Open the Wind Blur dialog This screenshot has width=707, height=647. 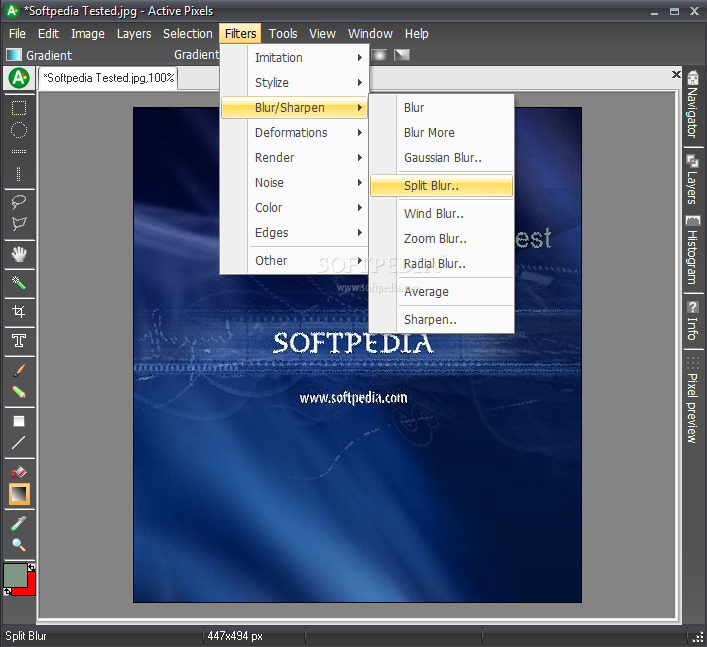(x=441, y=214)
